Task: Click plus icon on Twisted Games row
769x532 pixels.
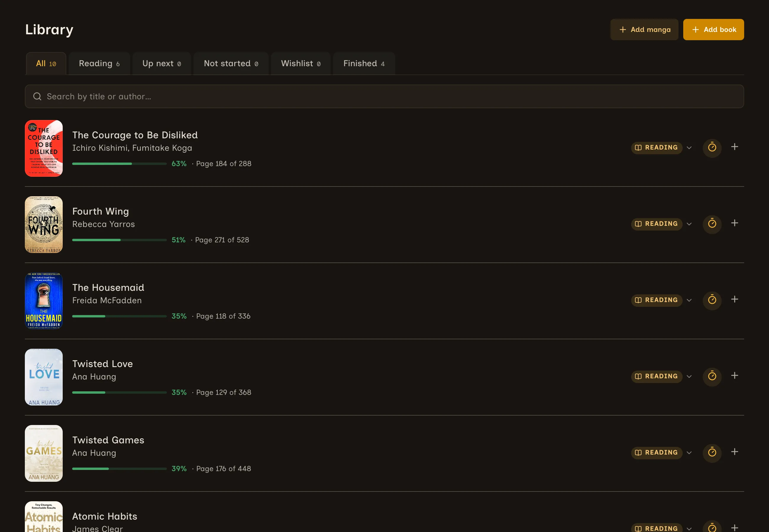Action: pos(735,452)
